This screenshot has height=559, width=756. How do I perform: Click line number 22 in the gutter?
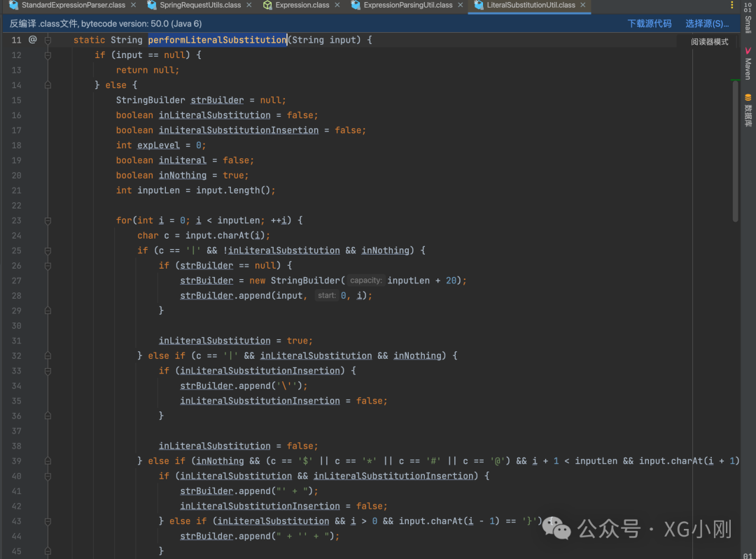[x=16, y=205]
